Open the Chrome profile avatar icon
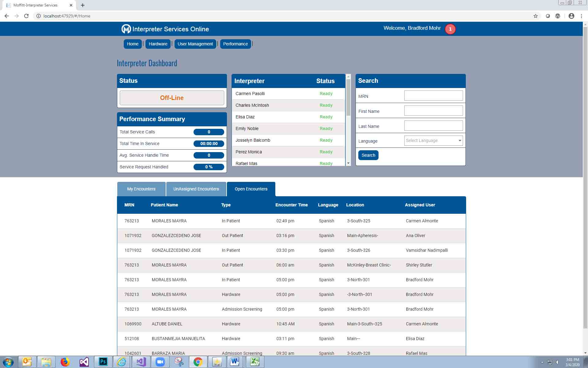 (571, 16)
